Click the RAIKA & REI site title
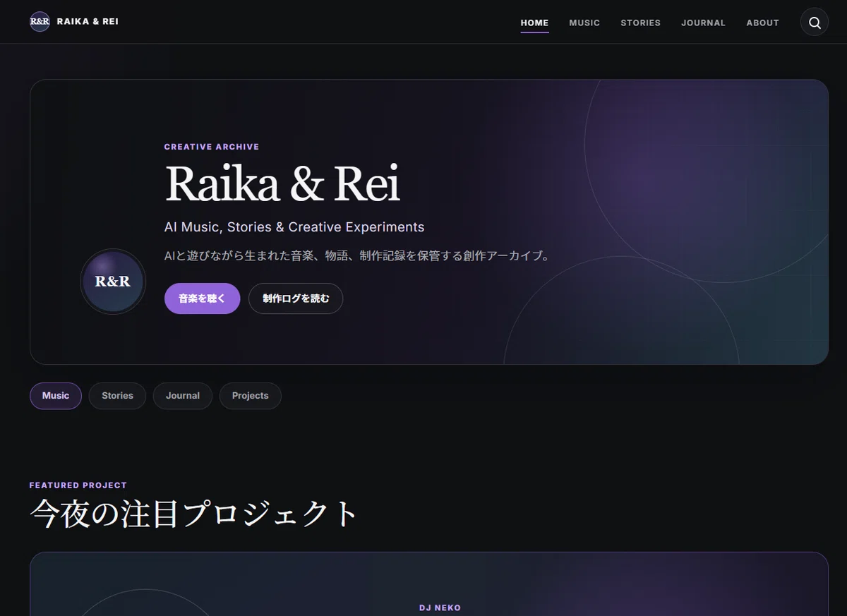This screenshot has height=616, width=847. tap(88, 22)
